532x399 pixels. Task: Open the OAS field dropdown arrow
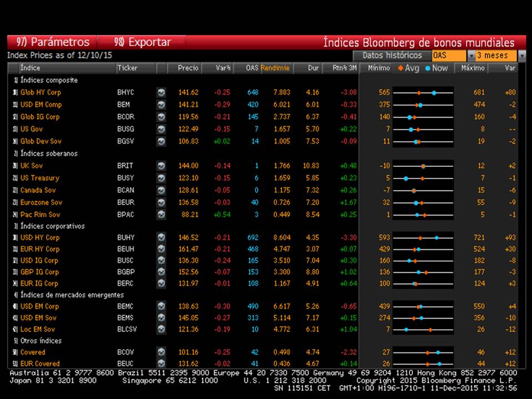(471, 55)
